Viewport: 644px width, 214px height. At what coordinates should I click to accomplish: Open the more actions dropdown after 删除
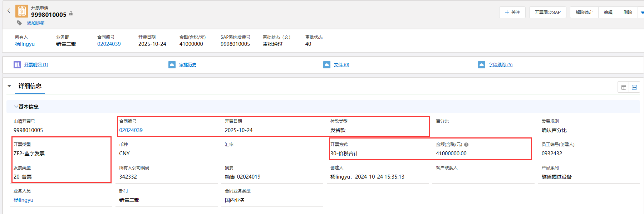coord(641,13)
